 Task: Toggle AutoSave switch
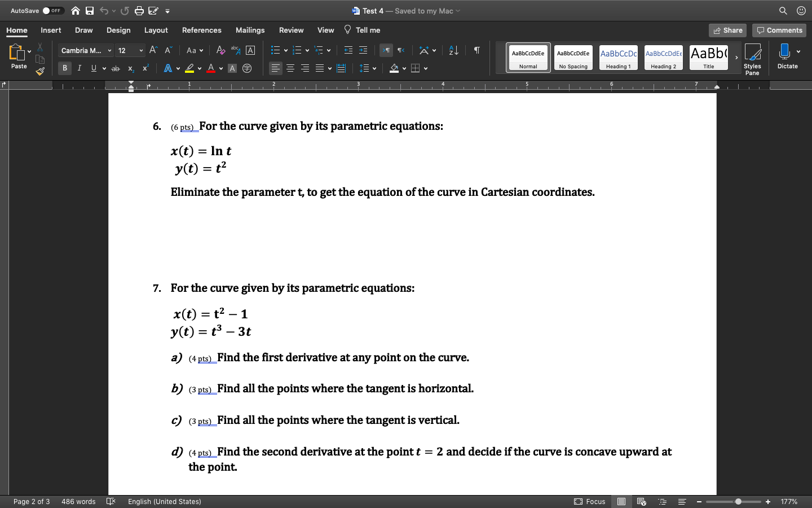pyautogui.click(x=53, y=11)
